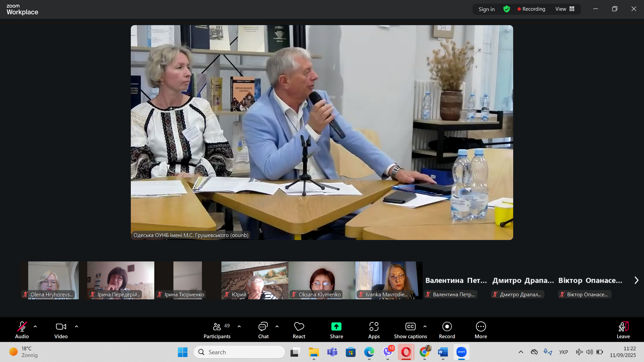Toggle Show captions button

pyautogui.click(x=410, y=326)
